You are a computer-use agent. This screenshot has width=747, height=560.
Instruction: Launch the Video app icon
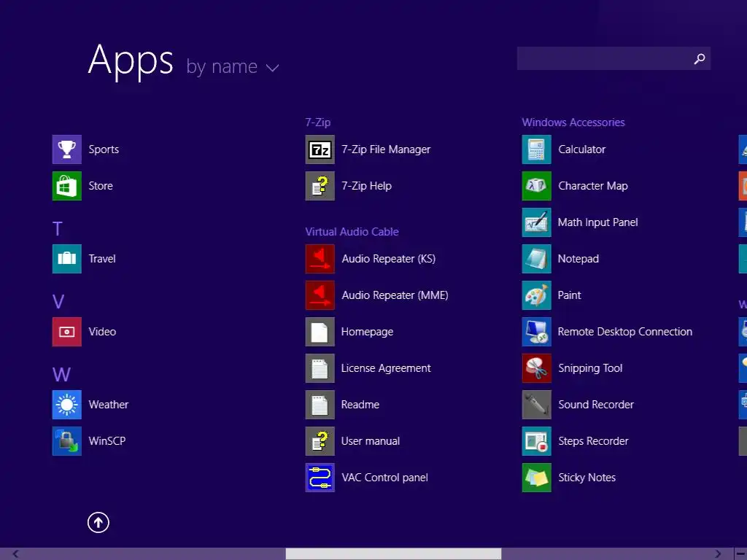[x=66, y=332]
